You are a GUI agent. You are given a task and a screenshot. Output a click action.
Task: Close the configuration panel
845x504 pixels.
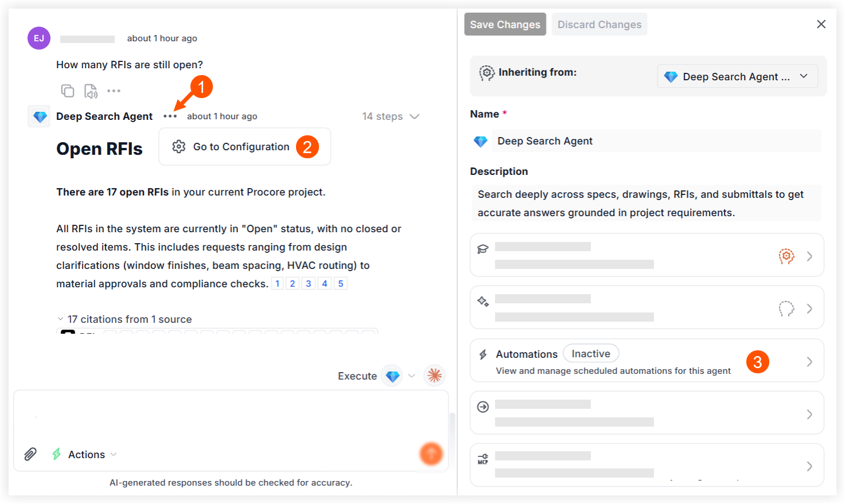[821, 24]
